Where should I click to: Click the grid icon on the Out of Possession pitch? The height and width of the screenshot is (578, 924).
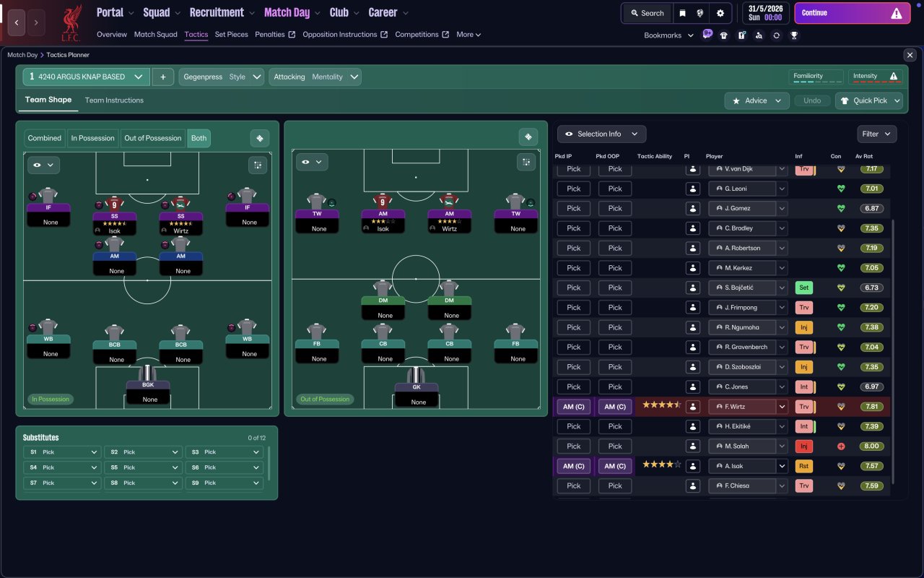(x=526, y=163)
